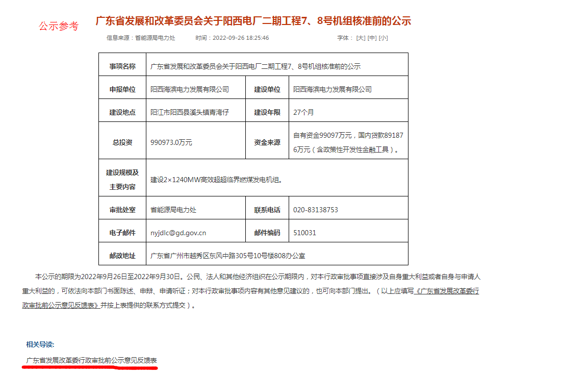Click the 相关导读 heading

pos(40,344)
